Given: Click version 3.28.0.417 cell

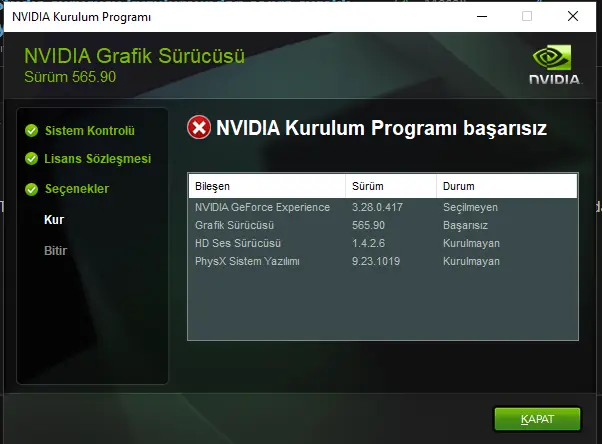Looking at the screenshot, I should click(x=377, y=207).
